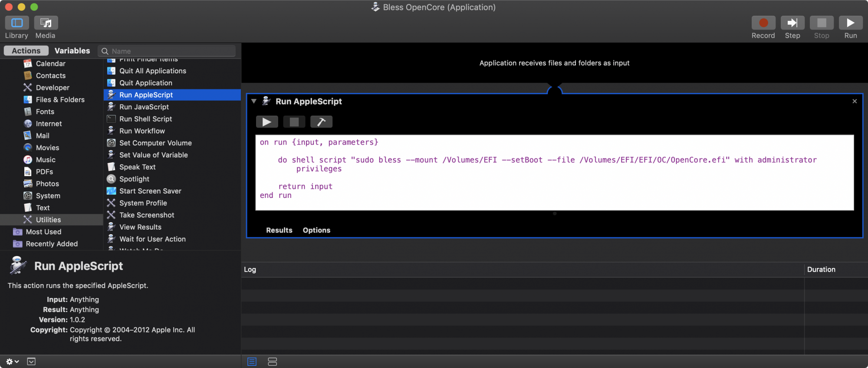Show the Results section of the action
The image size is (868, 368).
(x=279, y=230)
